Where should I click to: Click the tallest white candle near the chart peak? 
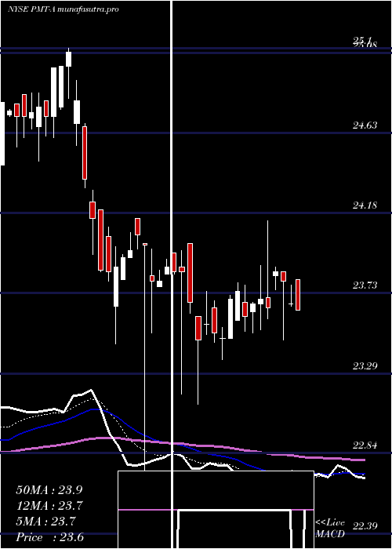(x=53, y=92)
